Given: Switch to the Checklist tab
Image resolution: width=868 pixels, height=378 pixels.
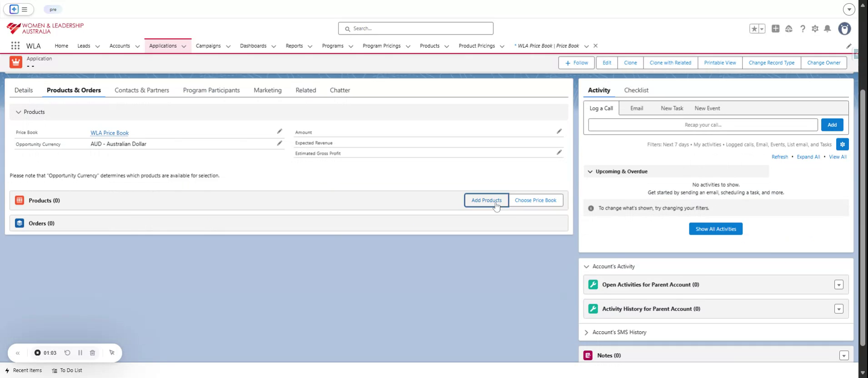Looking at the screenshot, I should (636, 90).
